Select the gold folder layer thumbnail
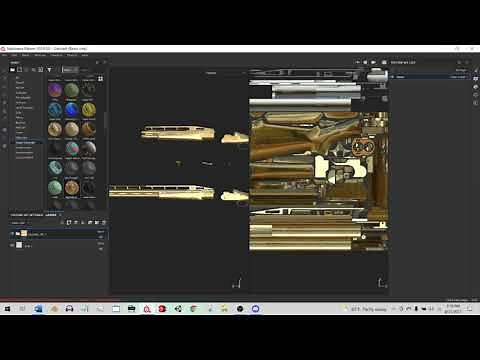The width and height of the screenshot is (480, 360). pyautogui.click(x=24, y=234)
